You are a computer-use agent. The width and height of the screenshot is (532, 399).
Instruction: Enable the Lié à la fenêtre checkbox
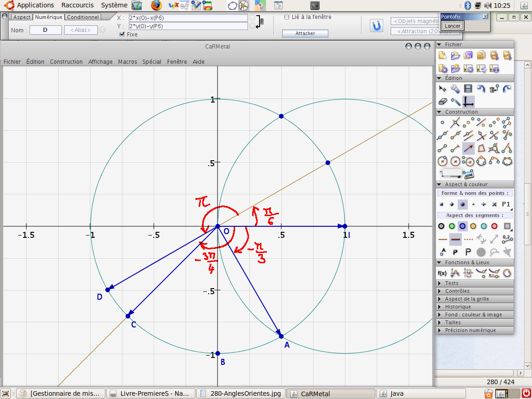(x=287, y=17)
